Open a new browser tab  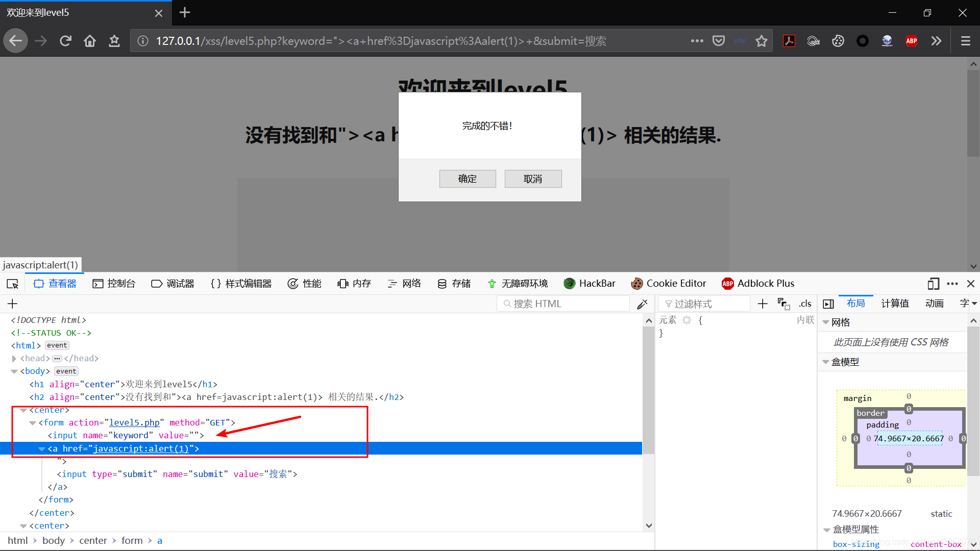point(185,12)
